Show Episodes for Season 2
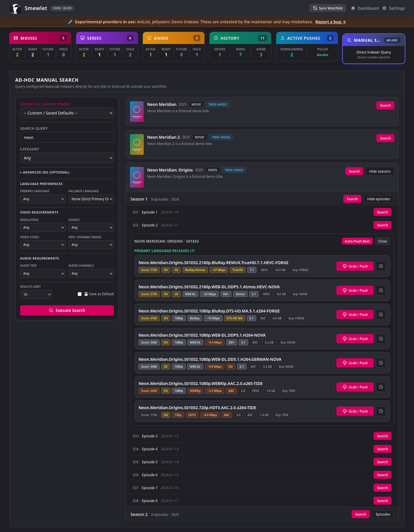The image size is (414, 532). (x=383, y=514)
